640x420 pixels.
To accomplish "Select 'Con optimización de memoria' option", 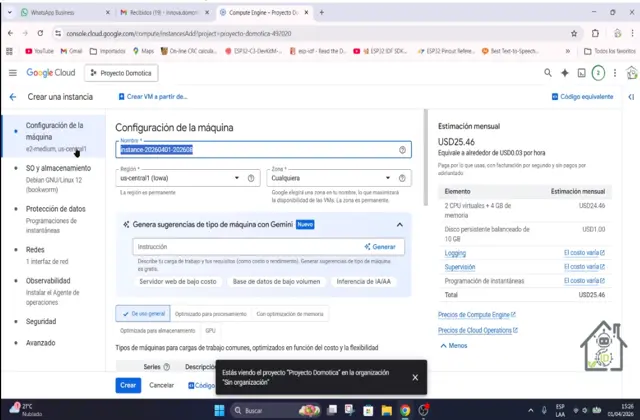I will 289,313.
